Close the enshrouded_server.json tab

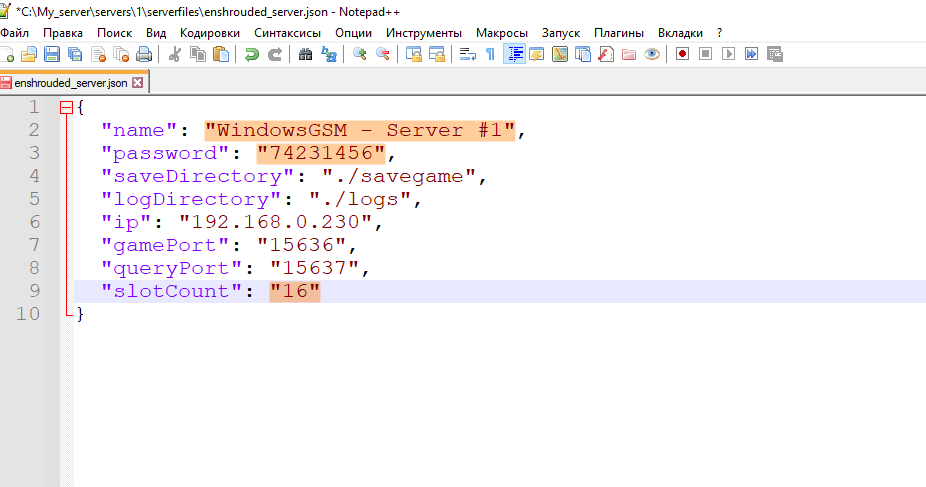pyautogui.click(x=138, y=83)
